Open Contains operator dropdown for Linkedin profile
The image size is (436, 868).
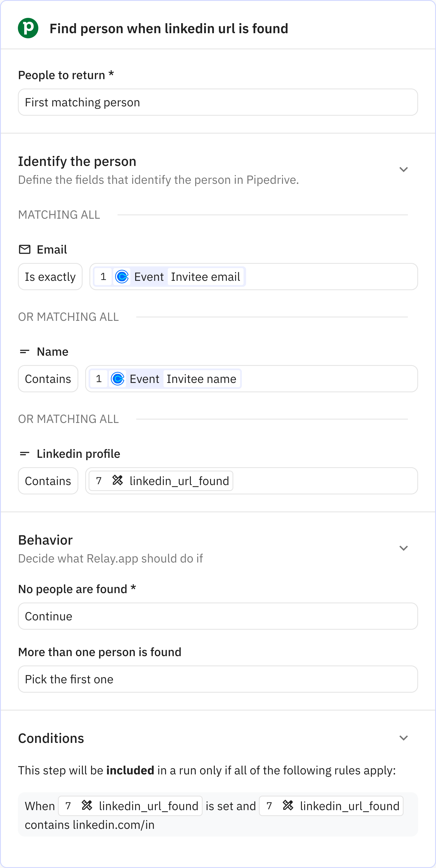48,481
